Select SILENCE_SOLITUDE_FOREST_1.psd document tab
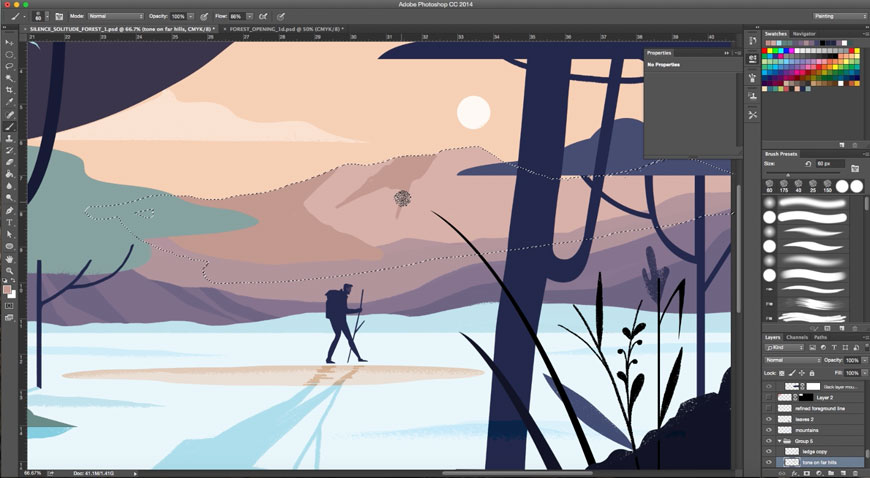Viewport: 870px width, 478px height. coord(121,28)
